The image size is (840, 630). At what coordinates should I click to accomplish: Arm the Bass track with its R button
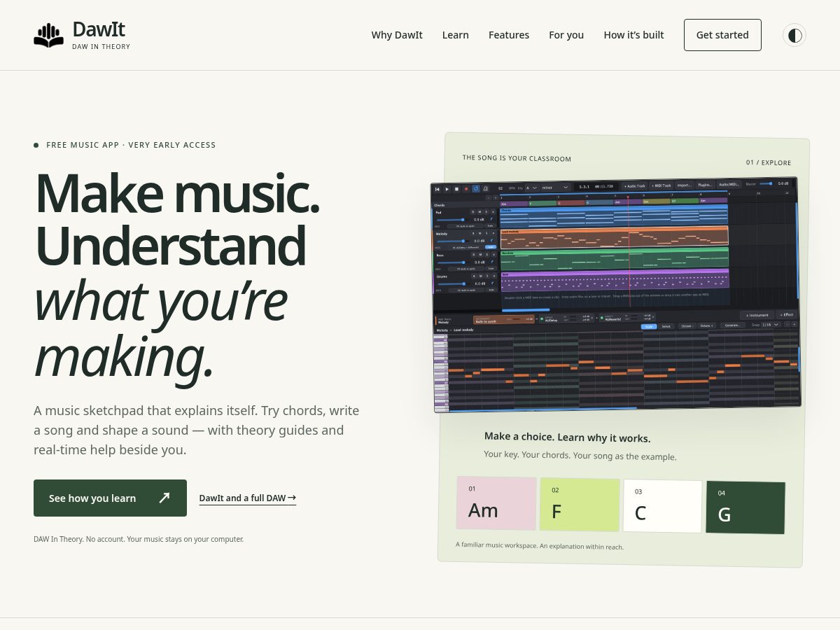pyautogui.click(x=474, y=255)
